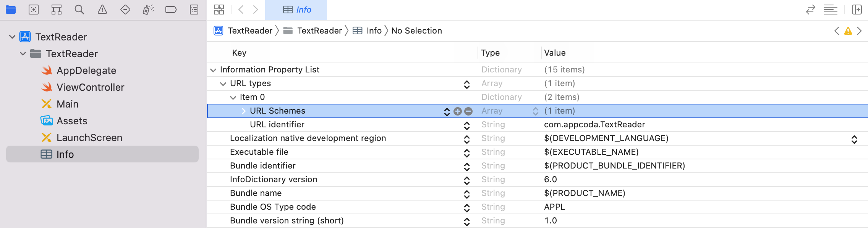The width and height of the screenshot is (868, 228).
Task: Add editor on right pane
Action: click(x=857, y=10)
